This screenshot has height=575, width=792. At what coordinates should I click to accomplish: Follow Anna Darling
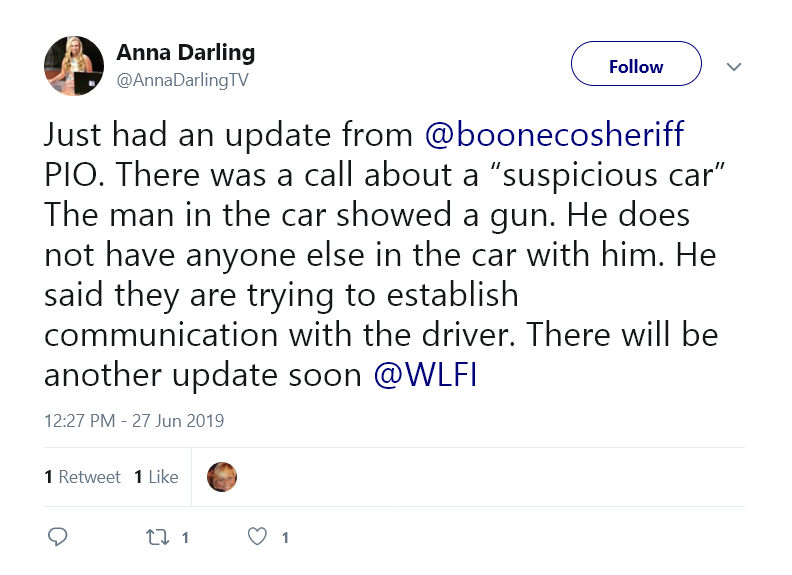pyautogui.click(x=636, y=67)
